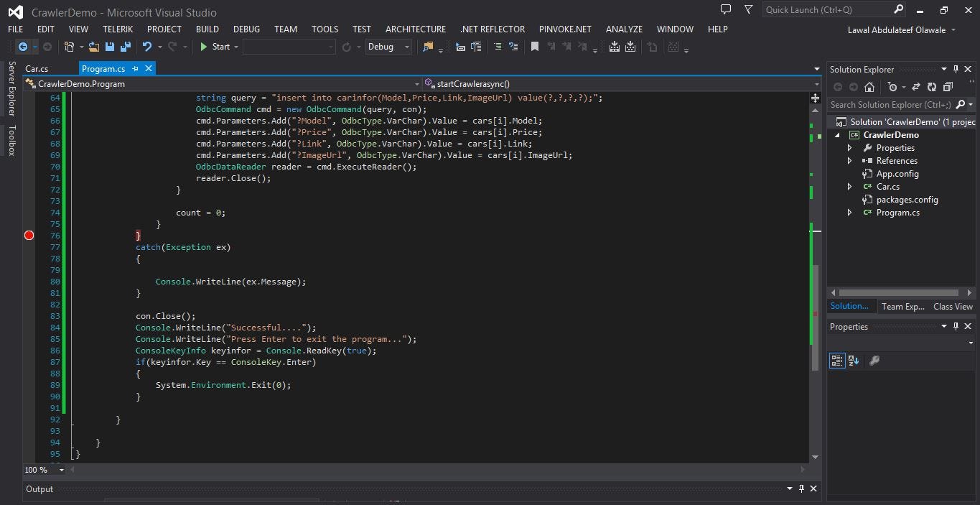
Task: Click the Uncomment Selected Lines icon
Action: pos(513,47)
